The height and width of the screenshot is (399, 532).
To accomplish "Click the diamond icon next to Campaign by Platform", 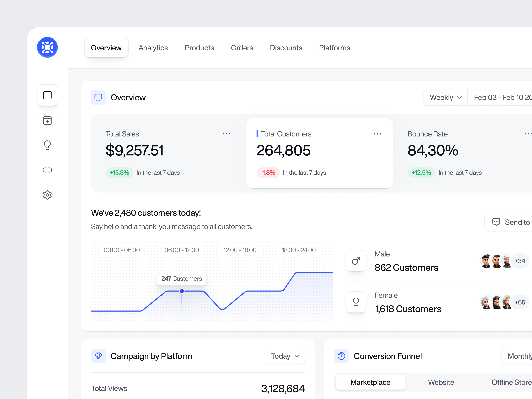I will 98,356.
